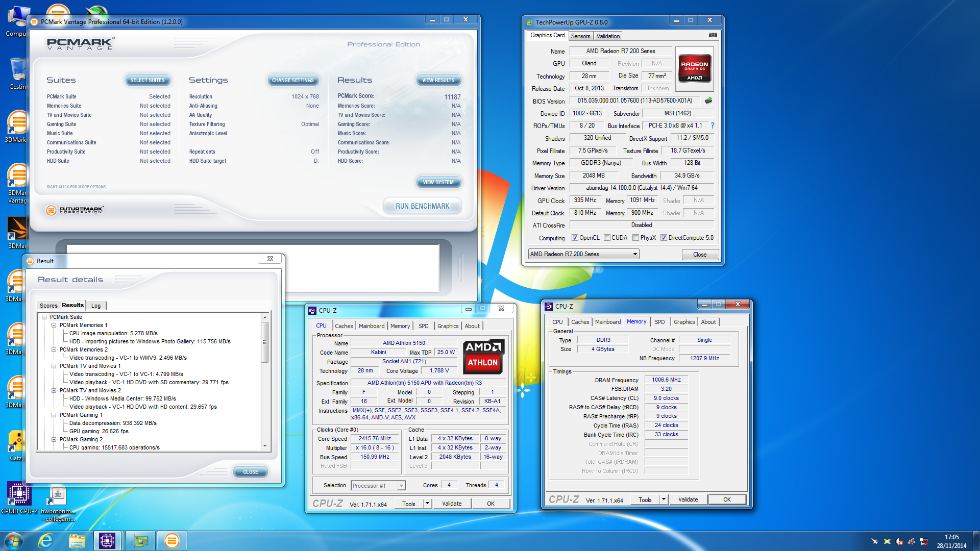Toggle the PhysX checkbox in GPU-Z
Viewport: 980px width, 551px height.
coord(635,238)
